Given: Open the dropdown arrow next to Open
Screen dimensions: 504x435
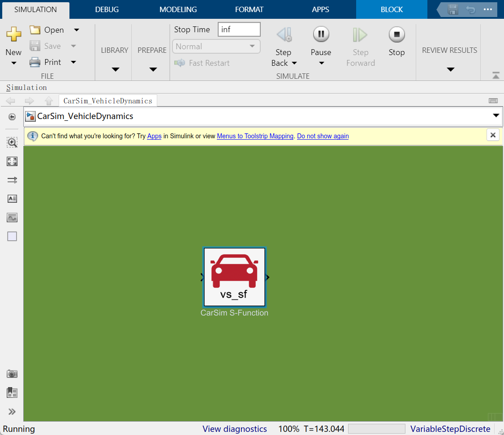Looking at the screenshot, I should tap(77, 30).
